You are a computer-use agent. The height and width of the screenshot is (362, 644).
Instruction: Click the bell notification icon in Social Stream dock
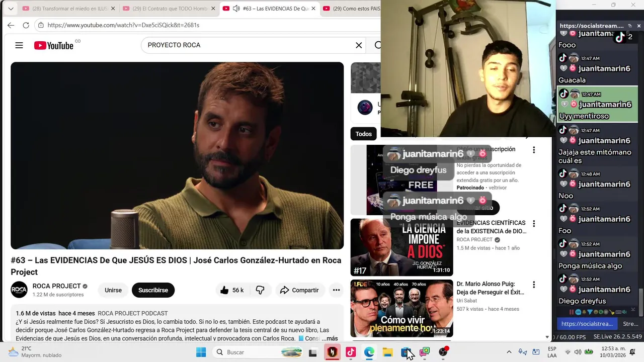click(584, 312)
